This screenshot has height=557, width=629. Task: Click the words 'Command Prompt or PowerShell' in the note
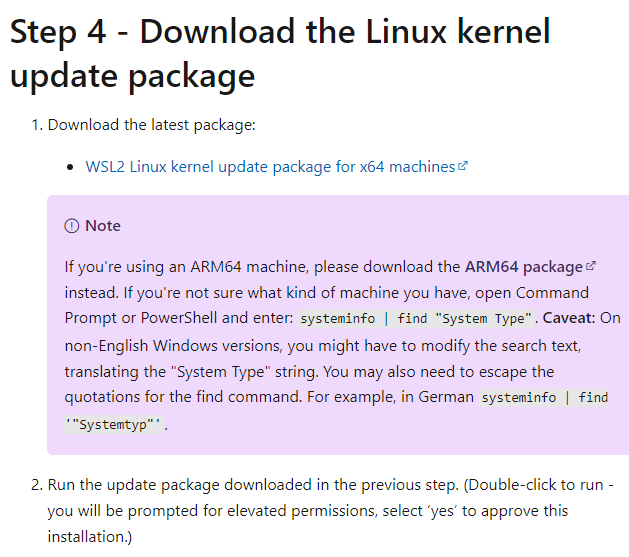click(327, 306)
